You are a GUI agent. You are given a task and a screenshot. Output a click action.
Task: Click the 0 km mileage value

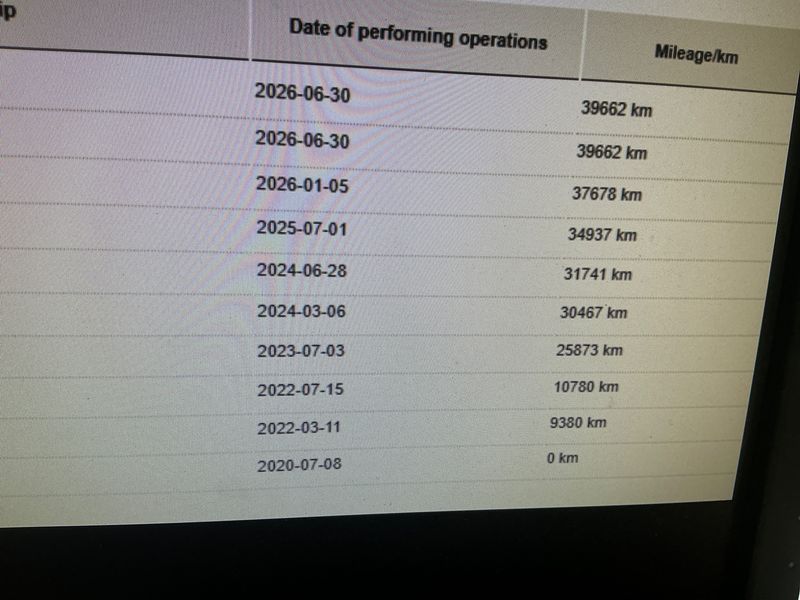tap(563, 458)
